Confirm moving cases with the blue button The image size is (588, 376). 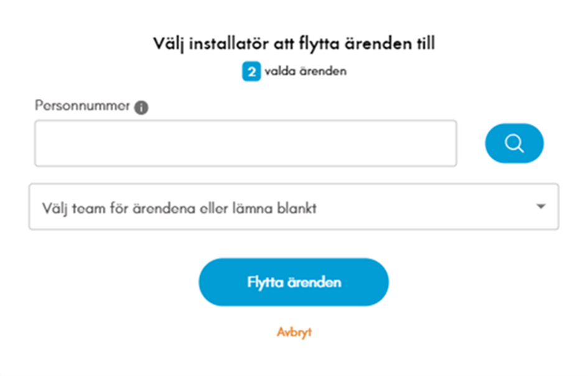pyautogui.click(x=294, y=282)
